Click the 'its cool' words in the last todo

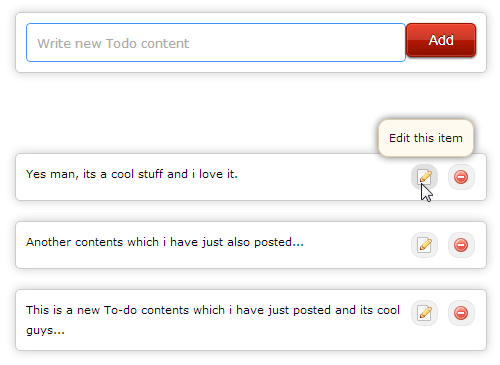(x=380, y=310)
